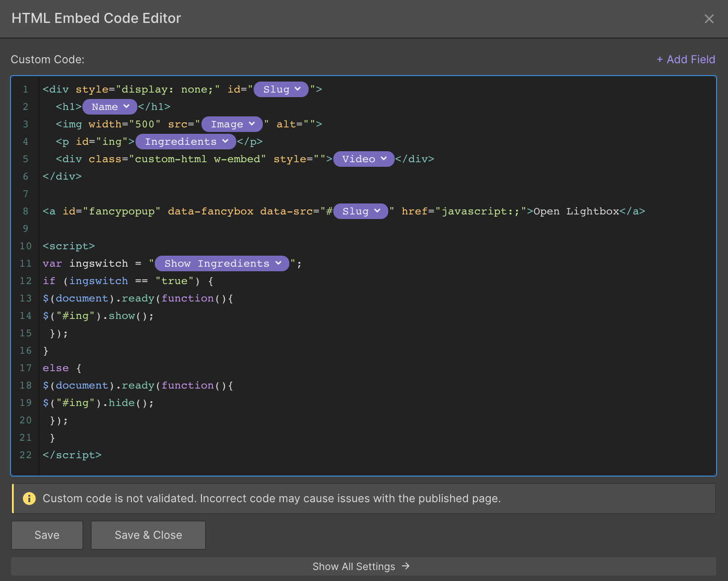
Task: Open the Image field dropdown in img src
Action: (x=232, y=124)
